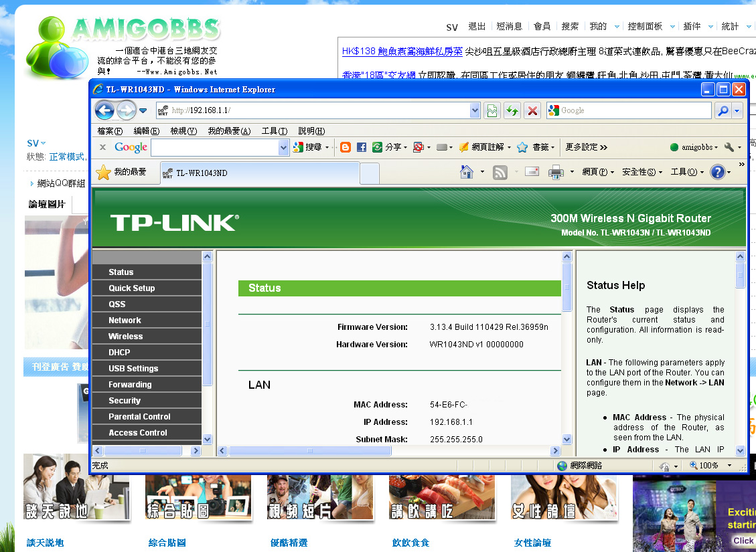Viewport: 756px width, 552px height.
Task: Click the Blogger icon in Google toolbar
Action: click(x=346, y=147)
